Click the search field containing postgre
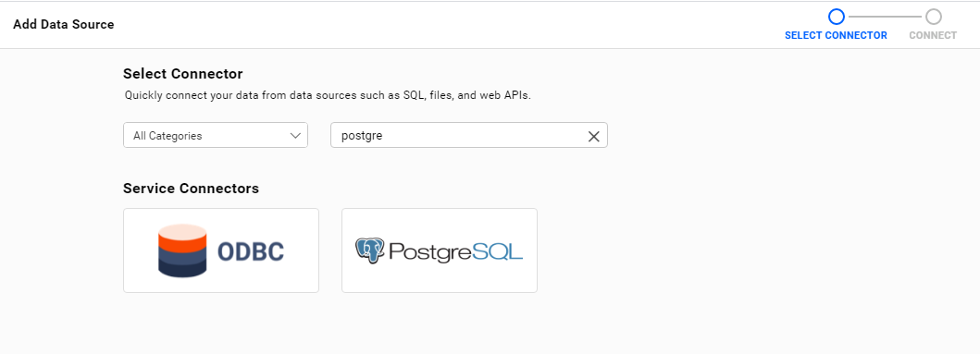Viewport: 980px width, 354px height. pos(469,136)
